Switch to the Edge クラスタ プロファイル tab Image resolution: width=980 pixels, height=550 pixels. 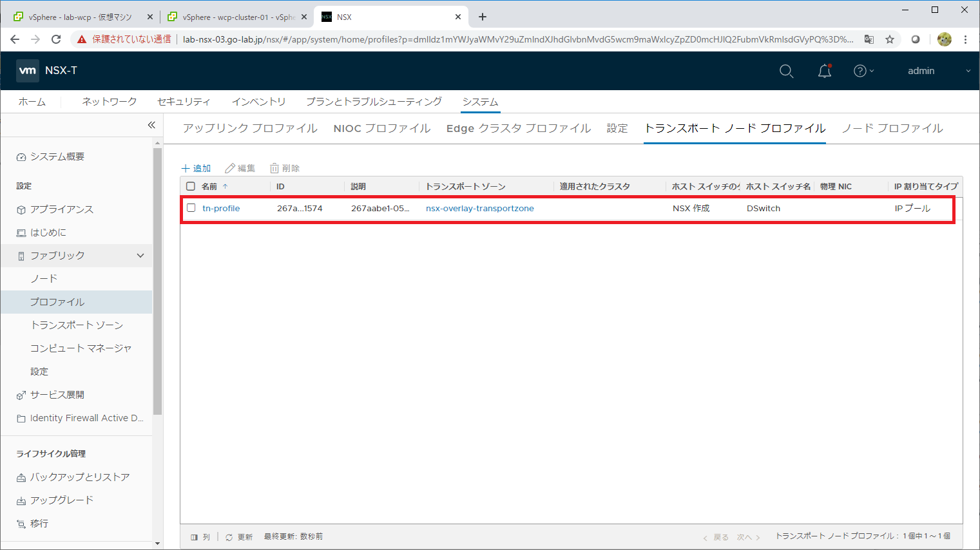(x=519, y=128)
